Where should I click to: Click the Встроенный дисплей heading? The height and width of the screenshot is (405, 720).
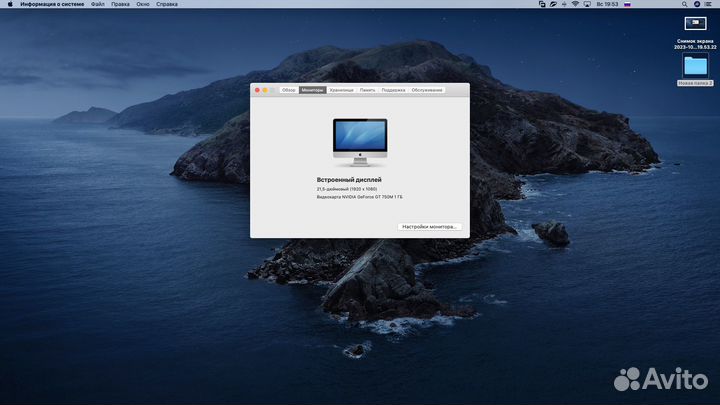pyautogui.click(x=349, y=180)
